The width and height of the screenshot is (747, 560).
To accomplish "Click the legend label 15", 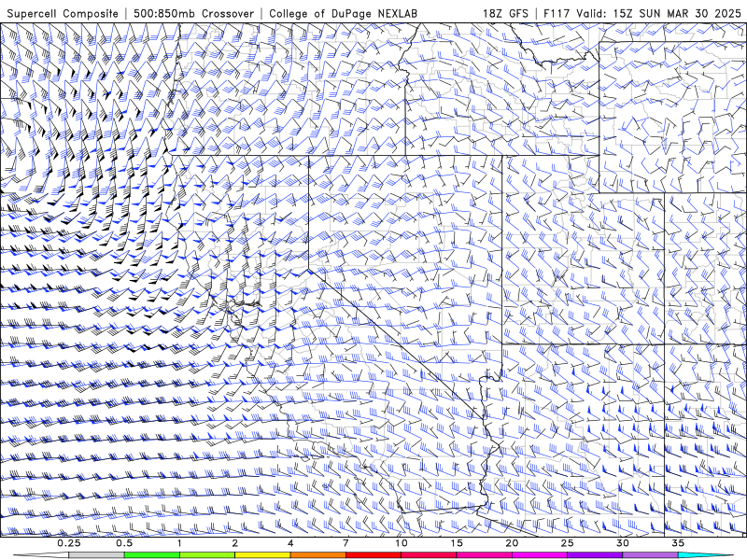I will [457, 543].
